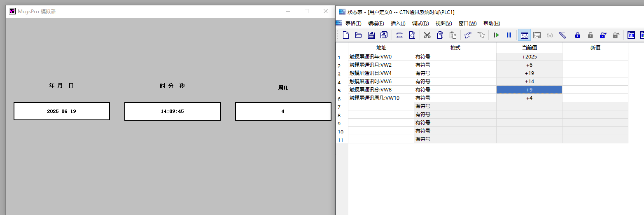Viewport: 644px width, 215px height.
Task: Click the single-read grey glasses icon
Action: coord(550,35)
